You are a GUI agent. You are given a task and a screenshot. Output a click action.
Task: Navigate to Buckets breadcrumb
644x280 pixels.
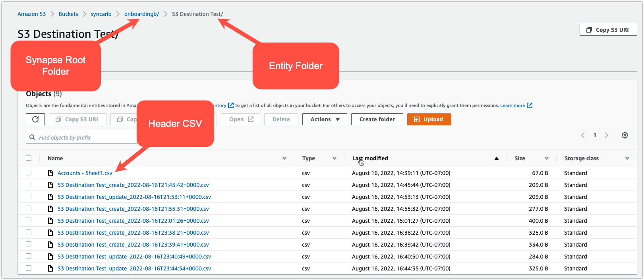[x=68, y=14]
